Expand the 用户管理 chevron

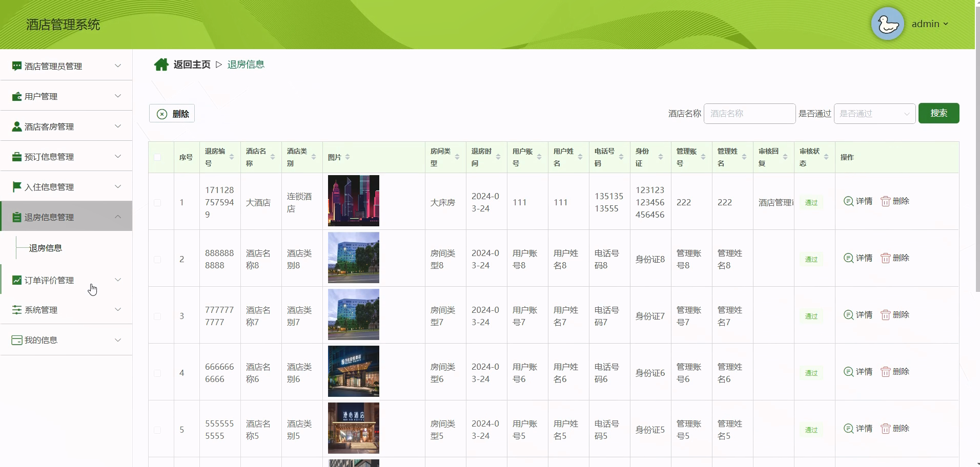pyautogui.click(x=118, y=96)
